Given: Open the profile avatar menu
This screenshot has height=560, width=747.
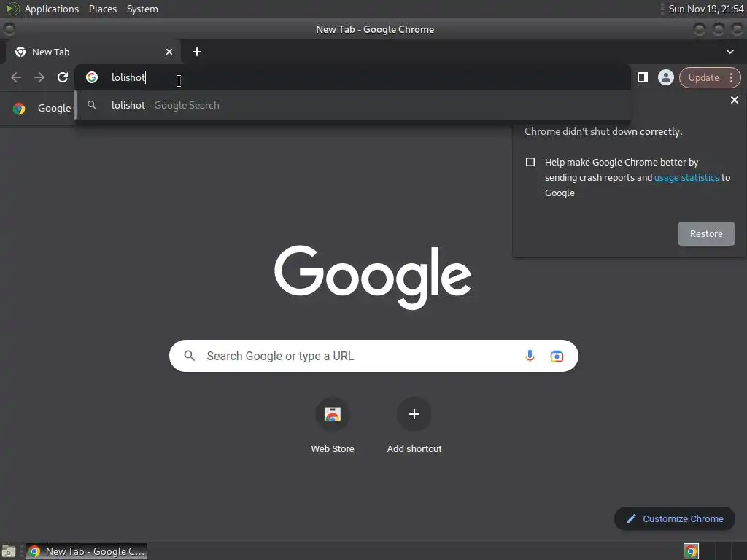Looking at the screenshot, I should click(665, 77).
